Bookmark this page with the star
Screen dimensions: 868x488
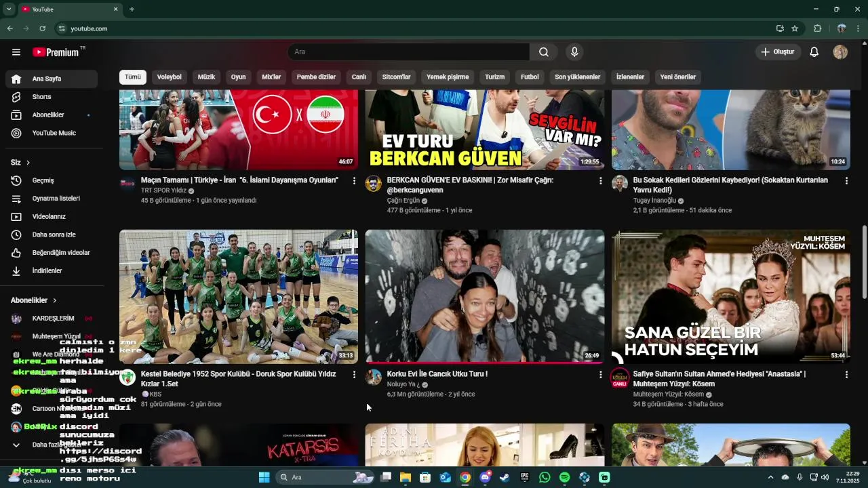point(795,28)
